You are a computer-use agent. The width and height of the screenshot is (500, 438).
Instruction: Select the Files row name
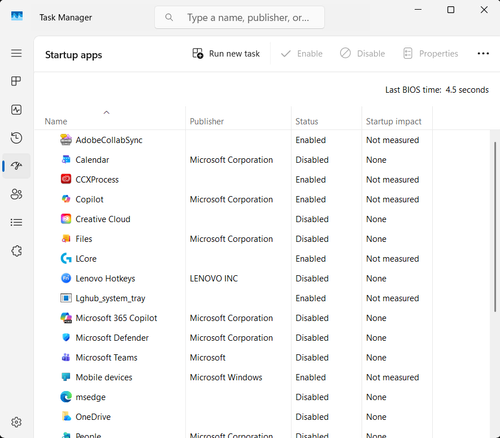[x=84, y=239]
